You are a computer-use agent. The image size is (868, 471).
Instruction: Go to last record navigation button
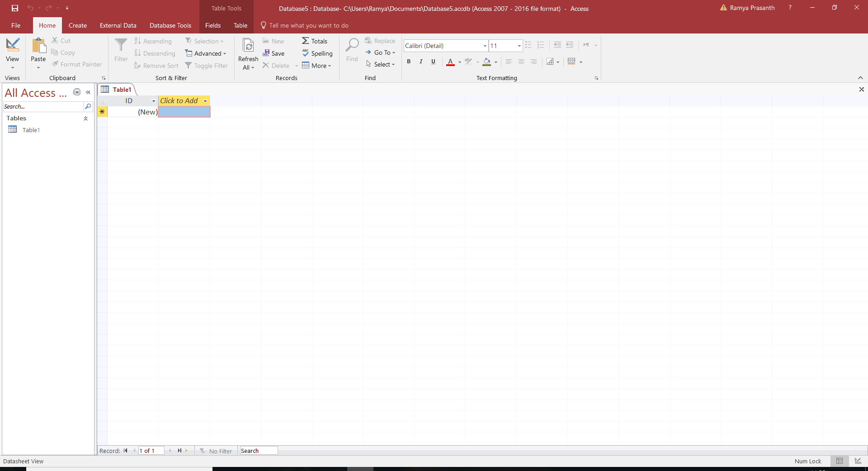pyautogui.click(x=179, y=451)
